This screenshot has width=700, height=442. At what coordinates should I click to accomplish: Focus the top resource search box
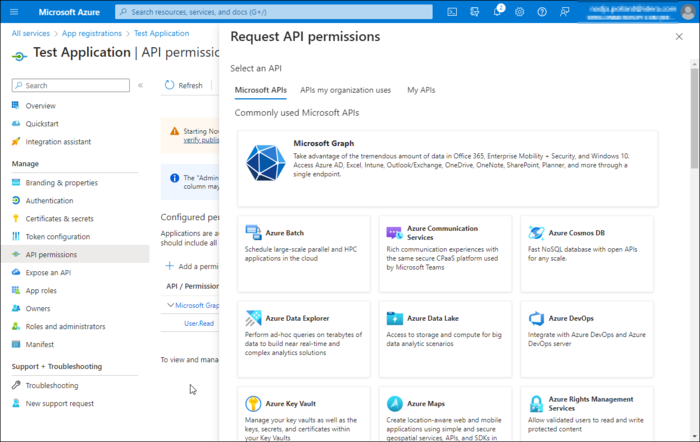click(x=274, y=12)
